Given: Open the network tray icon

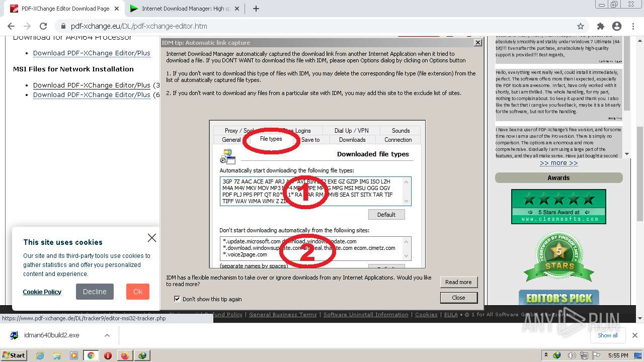Looking at the screenshot, I should click(x=584, y=355).
